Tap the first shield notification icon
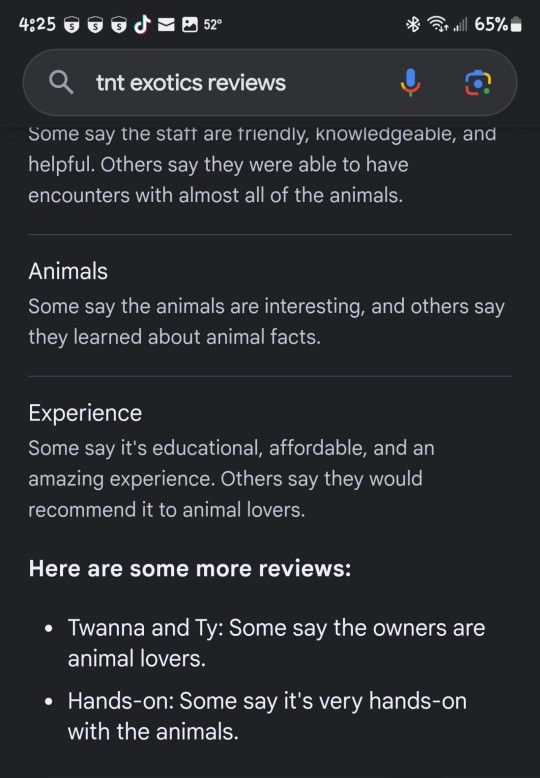540x778 pixels. [x=72, y=24]
